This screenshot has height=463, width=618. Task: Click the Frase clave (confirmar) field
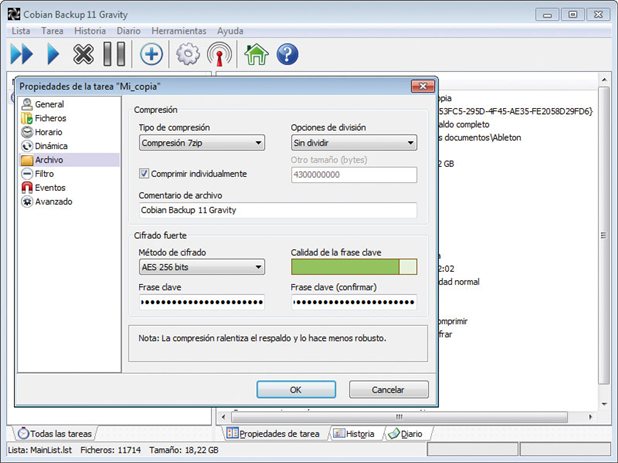pyautogui.click(x=354, y=302)
